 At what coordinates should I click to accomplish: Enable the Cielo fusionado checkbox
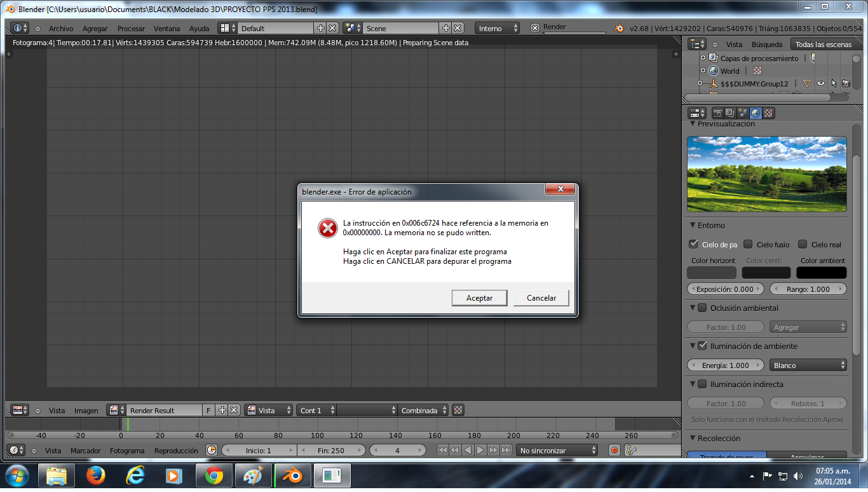click(x=748, y=244)
